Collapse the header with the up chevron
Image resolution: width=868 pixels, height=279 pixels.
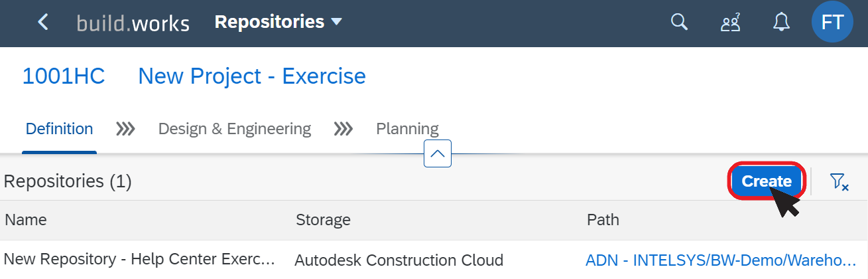coord(438,154)
